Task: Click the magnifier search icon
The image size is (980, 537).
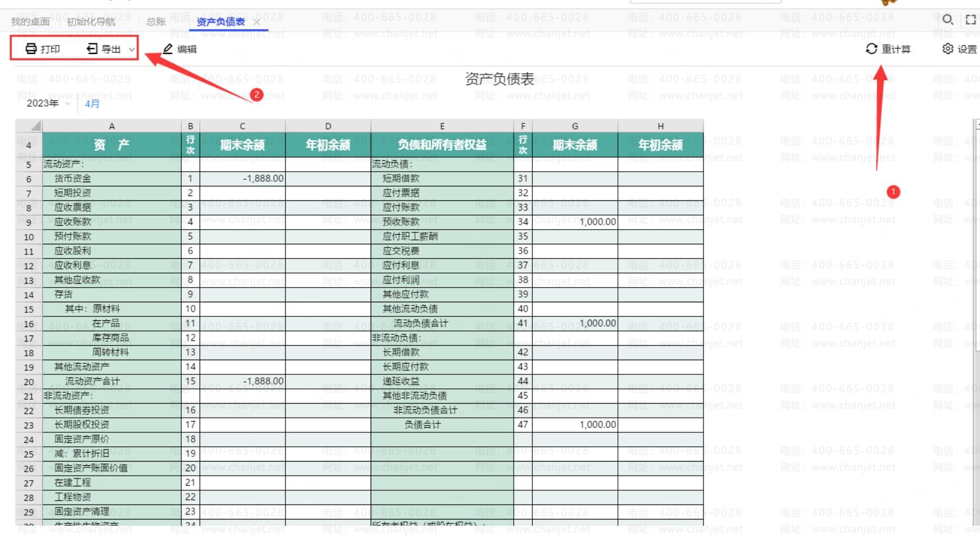Action: (948, 20)
